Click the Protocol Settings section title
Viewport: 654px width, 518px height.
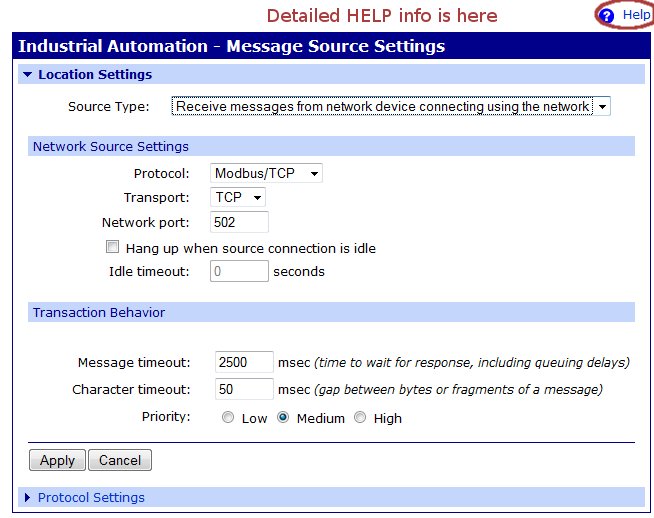point(91,497)
